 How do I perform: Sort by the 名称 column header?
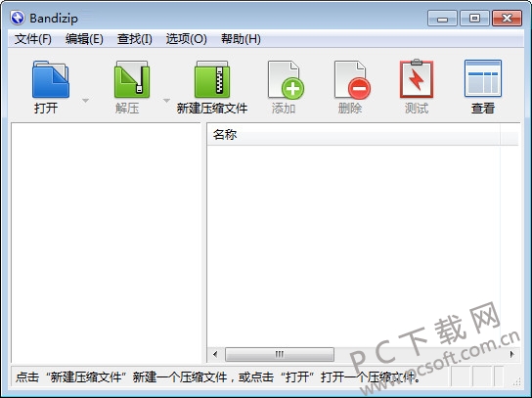(353, 135)
